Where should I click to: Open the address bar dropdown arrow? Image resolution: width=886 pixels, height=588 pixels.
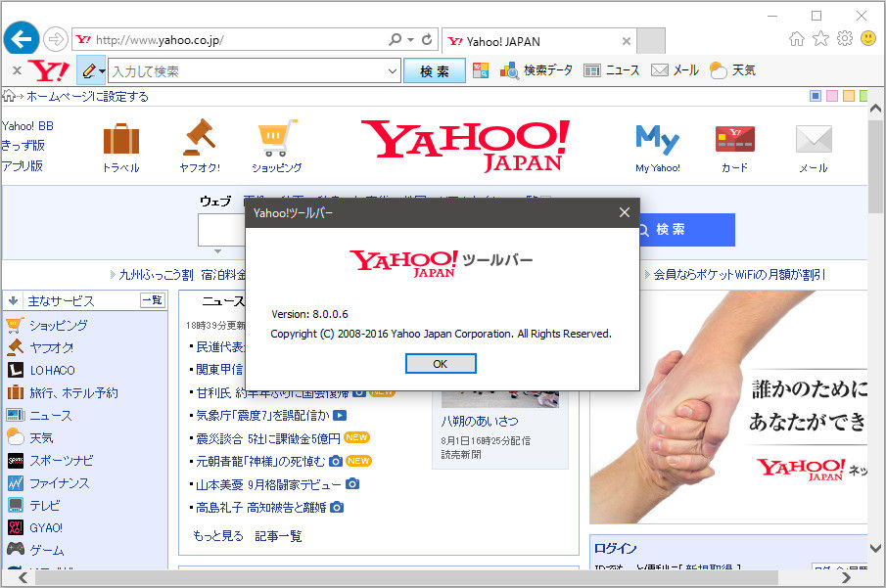click(411, 39)
